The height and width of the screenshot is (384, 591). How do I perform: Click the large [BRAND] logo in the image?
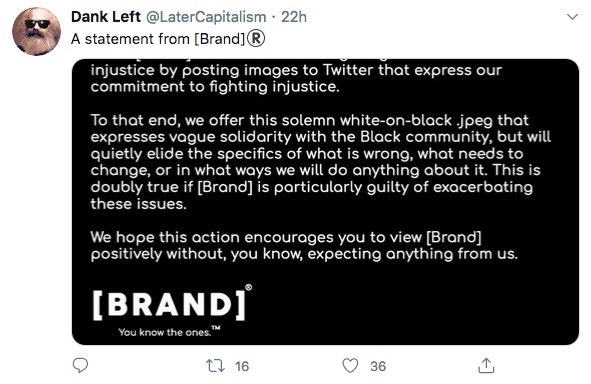(x=169, y=305)
